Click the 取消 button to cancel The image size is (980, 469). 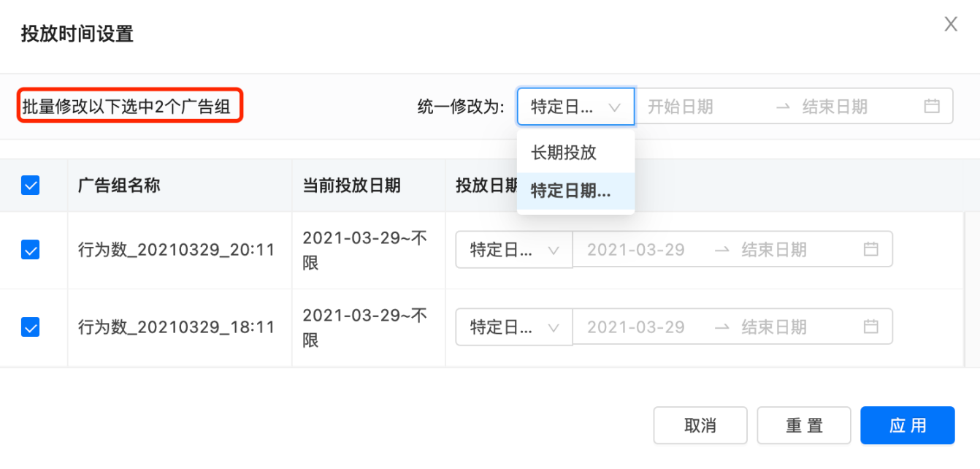point(700,425)
